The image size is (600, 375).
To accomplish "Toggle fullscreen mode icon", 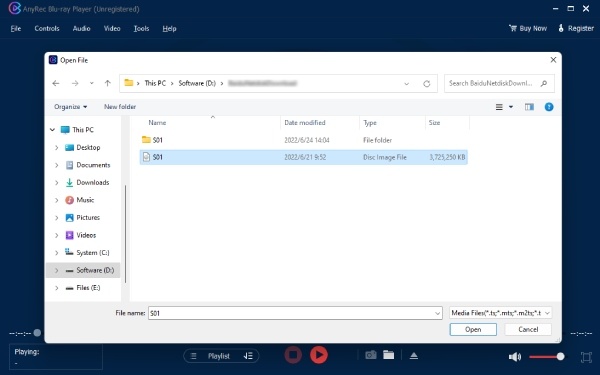I will coord(586,357).
